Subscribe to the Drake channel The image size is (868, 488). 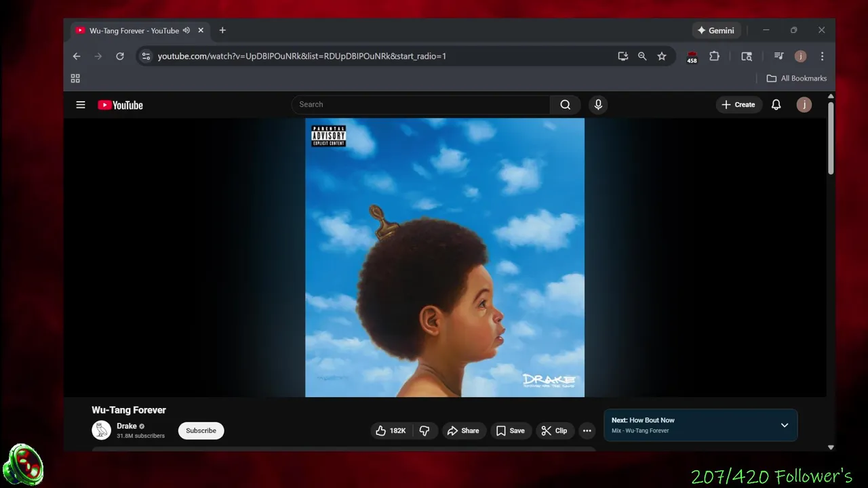point(201,430)
